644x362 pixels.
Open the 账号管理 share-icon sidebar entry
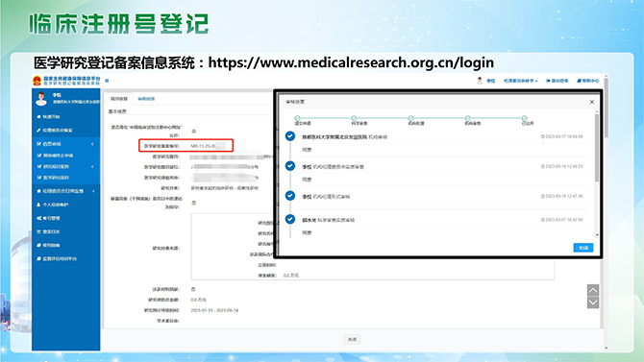coord(48,218)
